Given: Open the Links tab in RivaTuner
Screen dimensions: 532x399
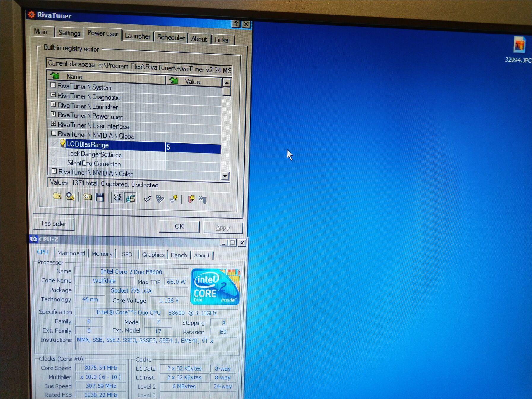Looking at the screenshot, I should coord(222,40).
